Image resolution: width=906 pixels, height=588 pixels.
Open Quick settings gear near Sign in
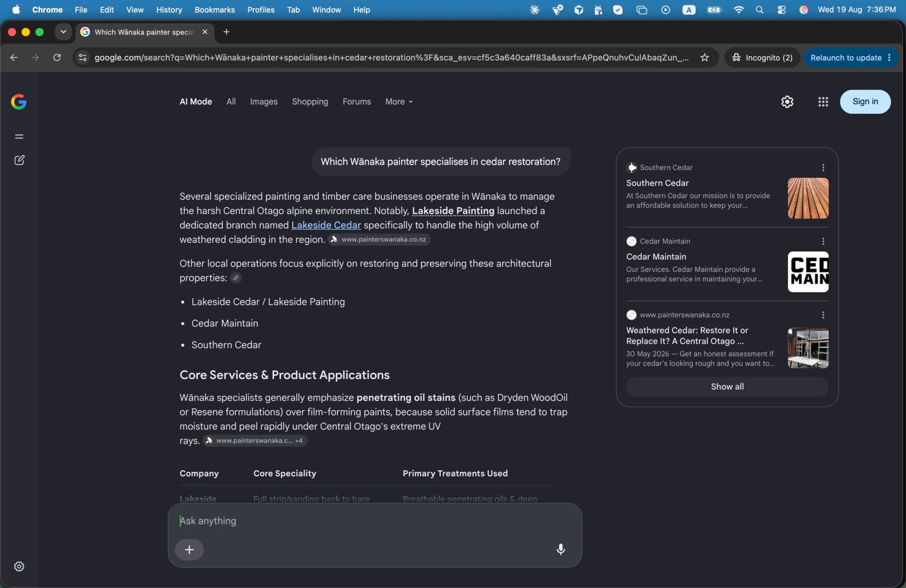tap(787, 102)
